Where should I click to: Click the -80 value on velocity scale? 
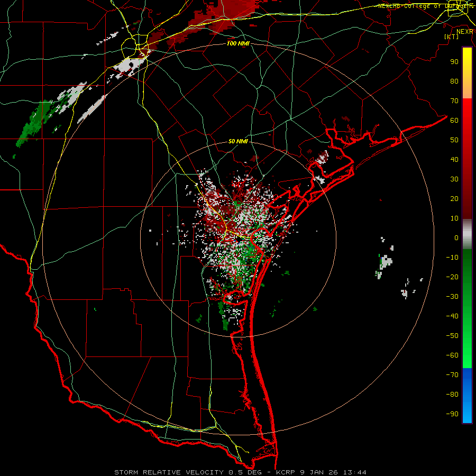(452, 395)
